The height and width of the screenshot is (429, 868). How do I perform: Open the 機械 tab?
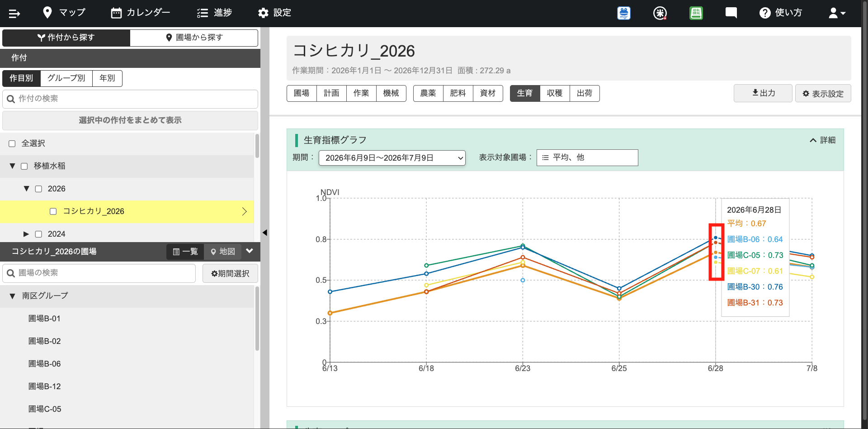391,93
